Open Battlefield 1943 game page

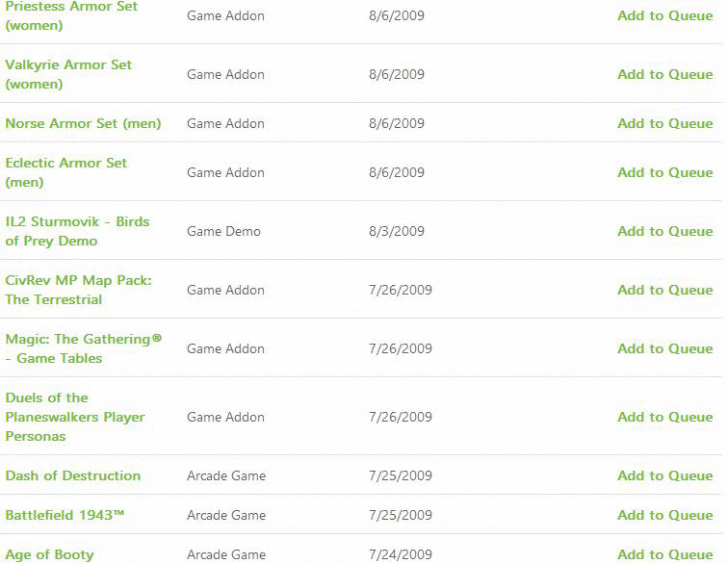65,515
